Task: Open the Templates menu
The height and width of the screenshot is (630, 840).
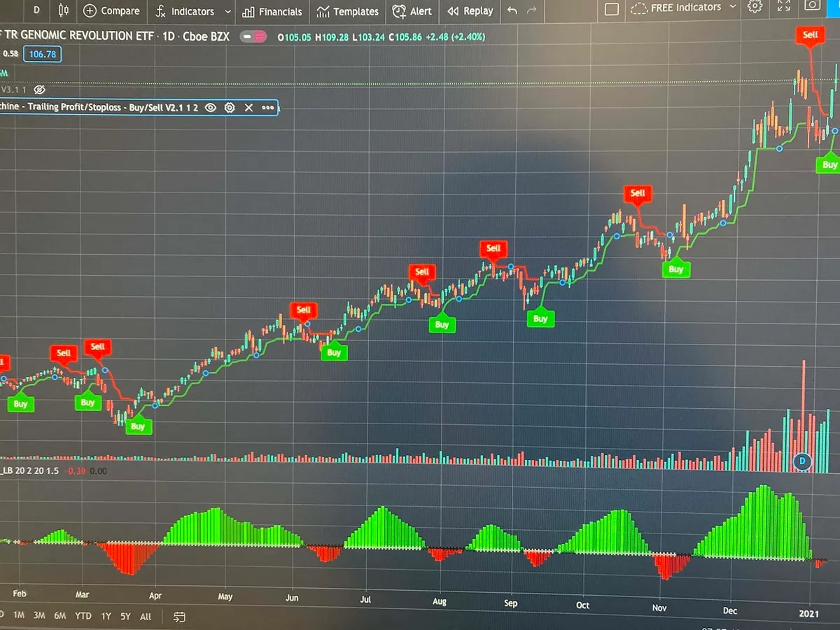Action: tap(348, 12)
